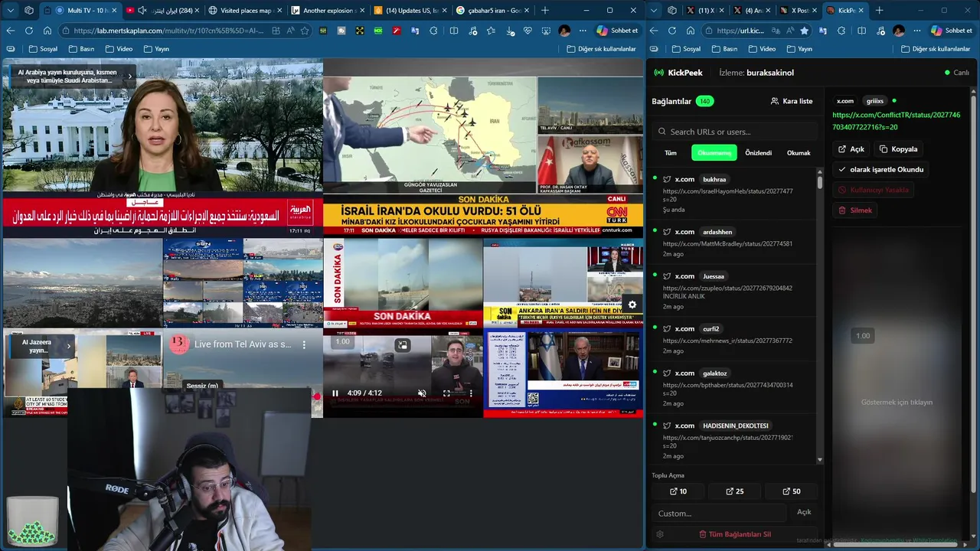Select the link entry from user ardashhen
Viewport: 980px width, 551px height.
tap(731, 243)
